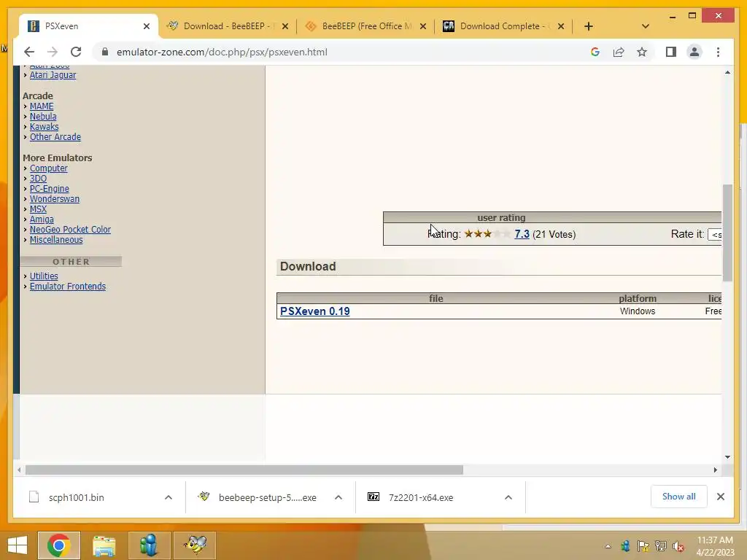The width and height of the screenshot is (747, 560).
Task: Close the BeeBEEP Free Office tab
Action: 422,26
